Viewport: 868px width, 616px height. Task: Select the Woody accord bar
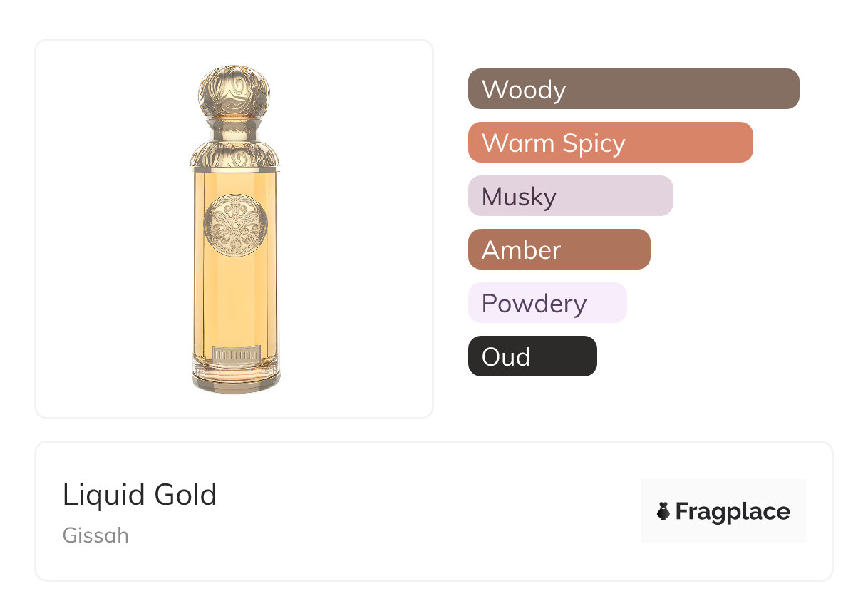633,89
